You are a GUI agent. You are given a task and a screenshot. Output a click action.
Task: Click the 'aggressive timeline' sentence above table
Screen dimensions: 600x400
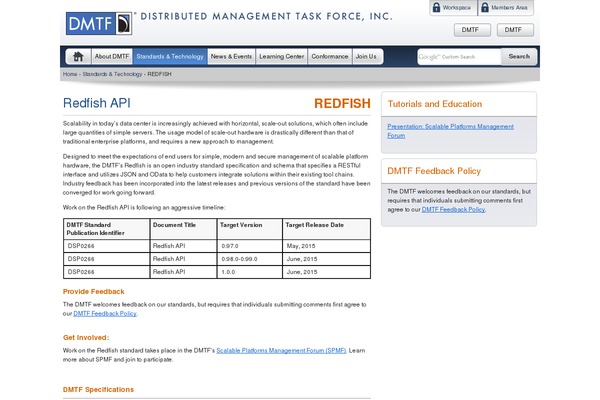pos(144,207)
